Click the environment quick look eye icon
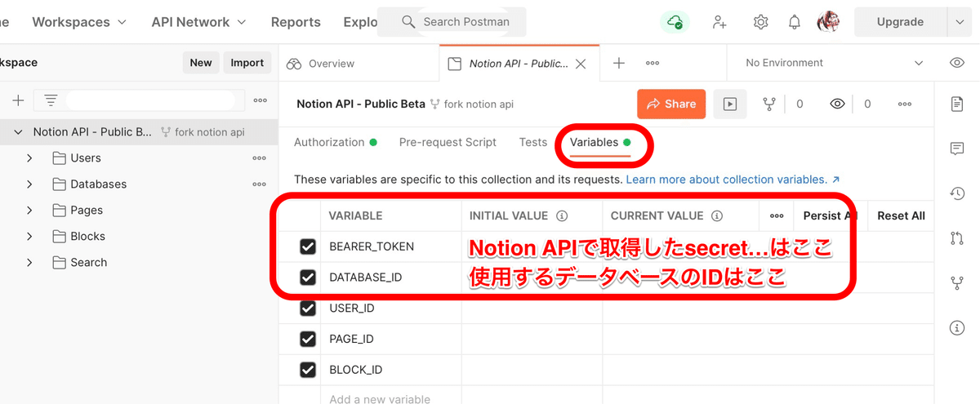Viewport: 980px width, 404px height. (x=957, y=63)
